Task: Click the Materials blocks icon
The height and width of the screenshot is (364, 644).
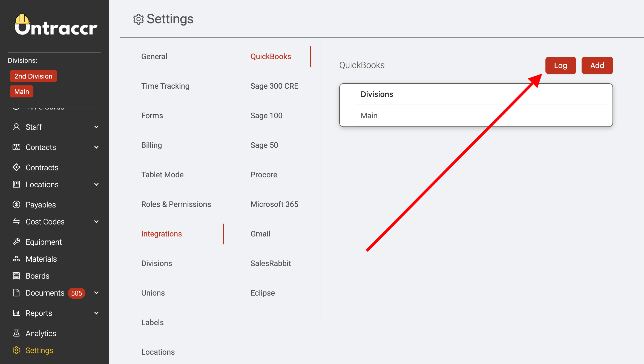Action: [x=16, y=259]
